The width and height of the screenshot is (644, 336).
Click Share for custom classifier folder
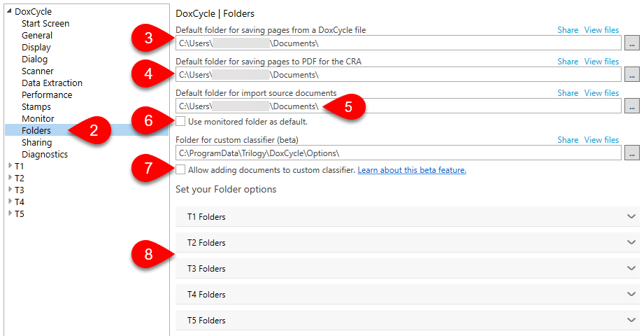click(568, 140)
